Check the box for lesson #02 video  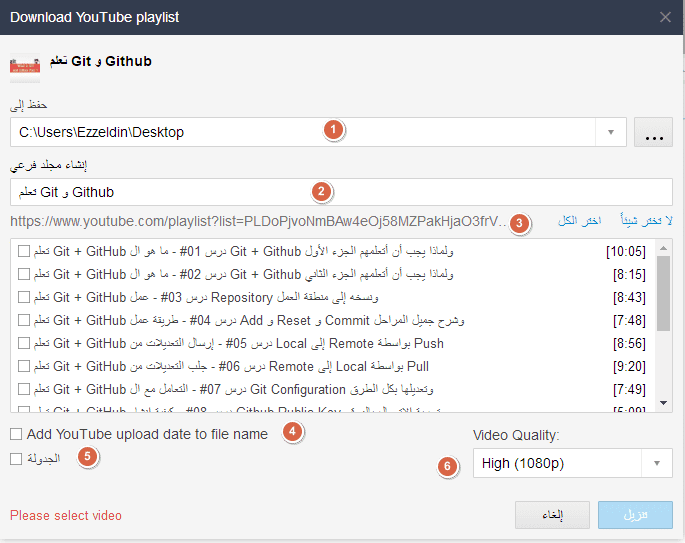(x=24, y=274)
